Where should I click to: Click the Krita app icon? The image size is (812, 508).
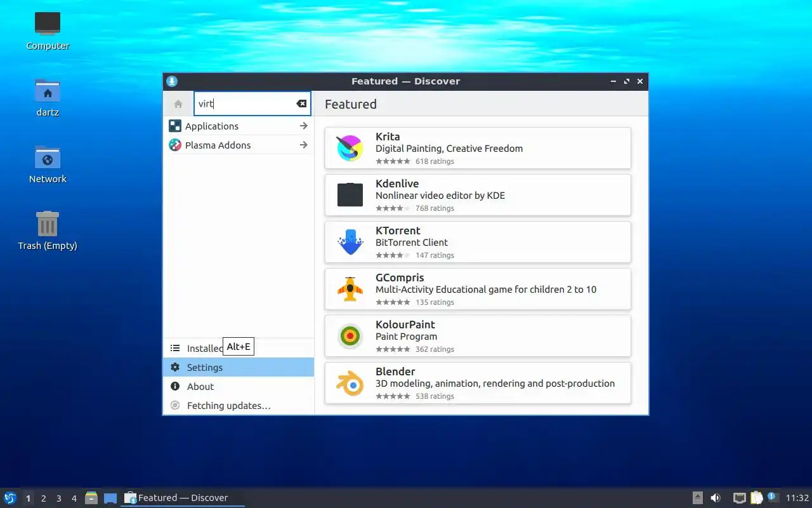pos(350,148)
